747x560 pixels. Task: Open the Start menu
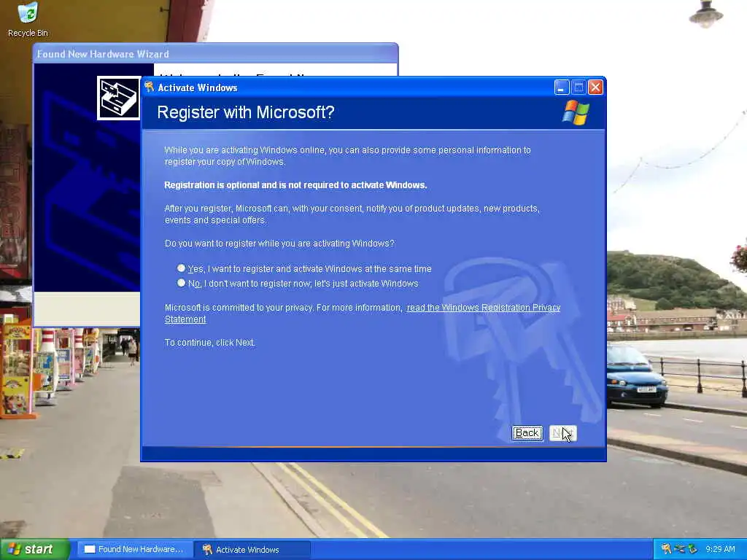tap(35, 549)
